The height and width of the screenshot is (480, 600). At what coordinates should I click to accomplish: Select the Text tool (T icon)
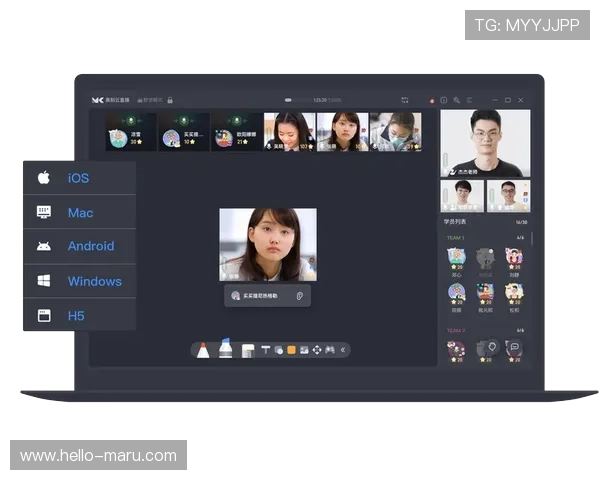point(266,350)
